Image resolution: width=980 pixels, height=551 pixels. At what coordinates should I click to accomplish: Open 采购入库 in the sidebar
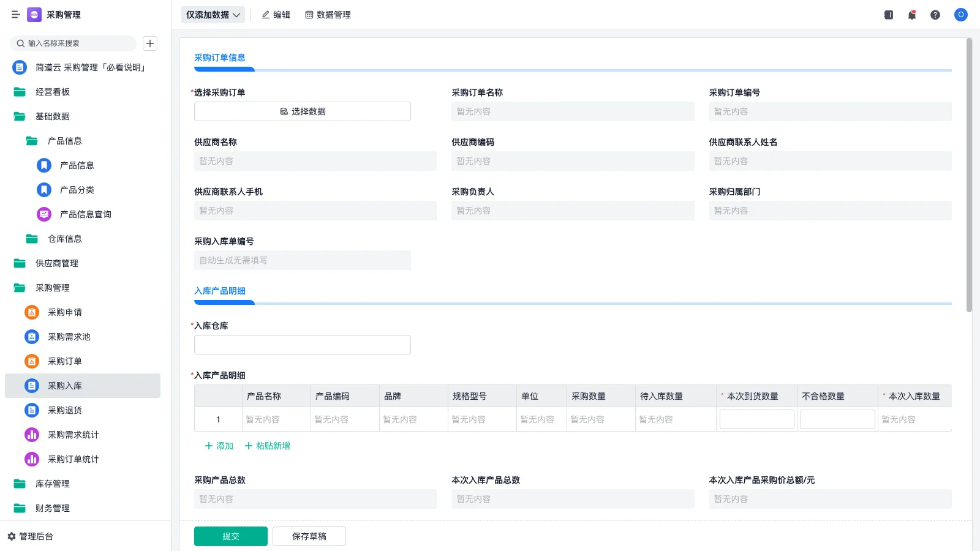tap(83, 386)
